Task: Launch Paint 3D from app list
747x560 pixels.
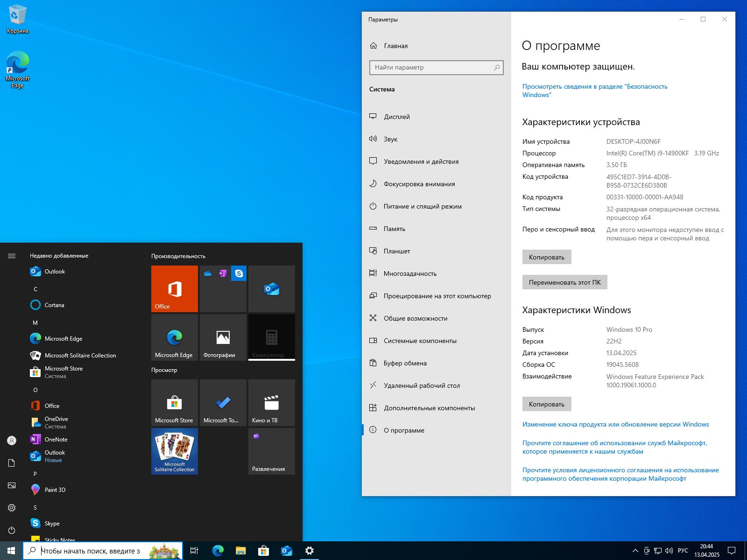Action: click(x=84, y=490)
